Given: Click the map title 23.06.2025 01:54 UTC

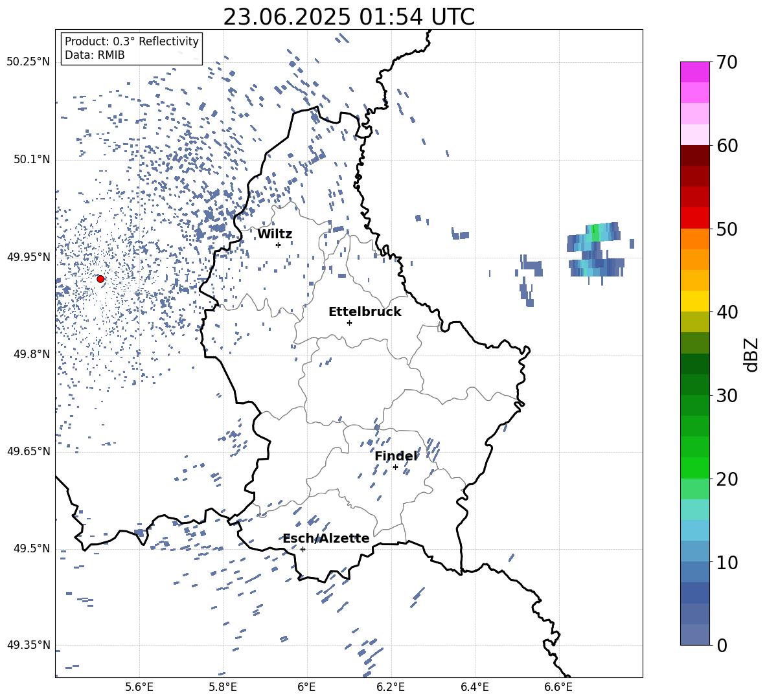Looking at the screenshot, I should click(349, 17).
